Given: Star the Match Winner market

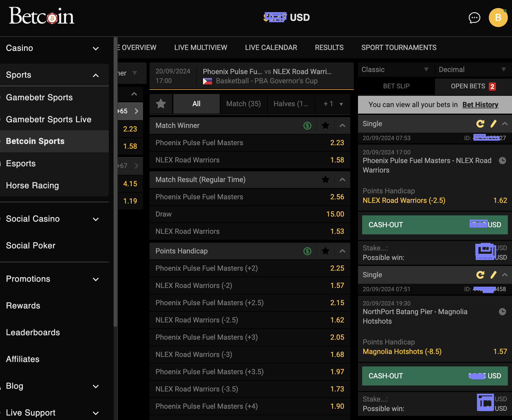Looking at the screenshot, I should (x=326, y=126).
